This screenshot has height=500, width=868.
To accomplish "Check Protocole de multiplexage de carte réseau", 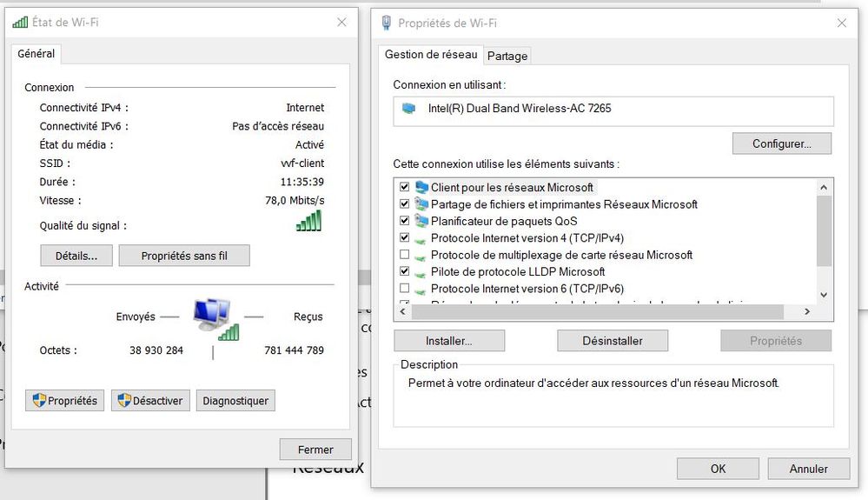I will click(405, 254).
